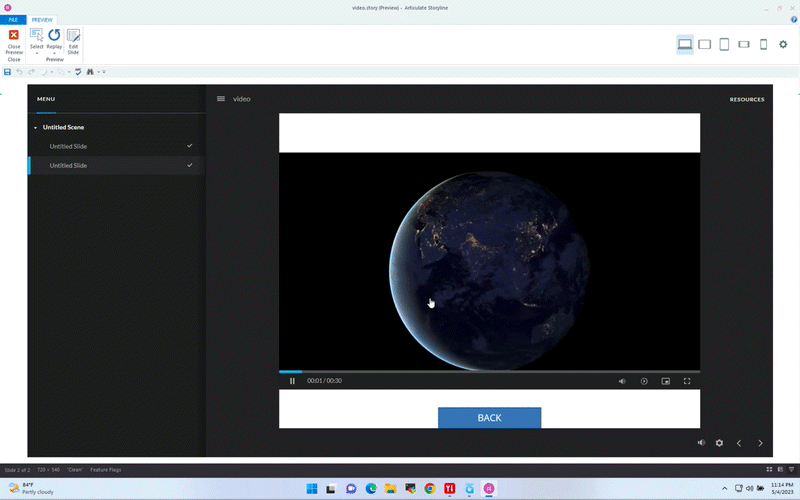Open the FILE tab
The image size is (800, 500).
(13, 20)
